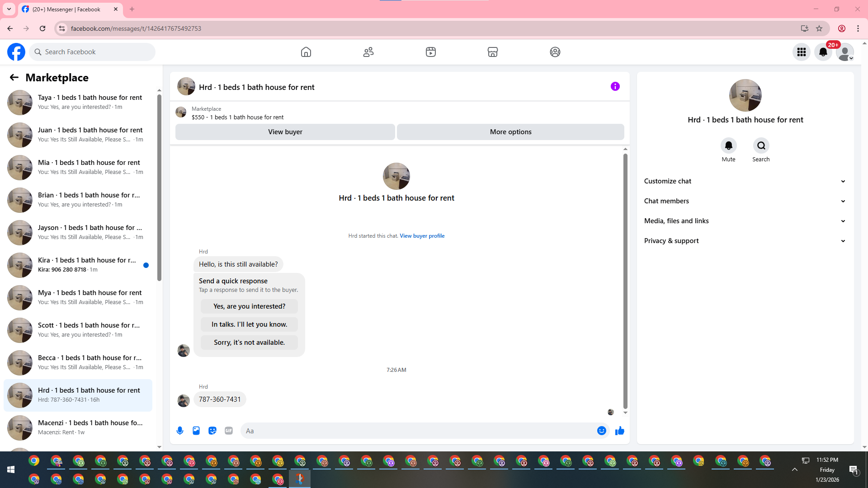Viewport: 868px width, 488px height.
Task: Open the Marketplace tab in top navigation
Action: [493, 52]
